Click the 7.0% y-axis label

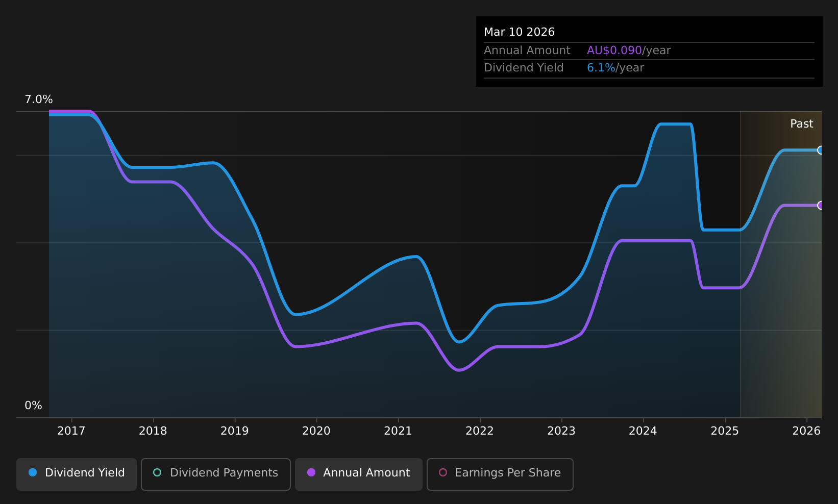coord(39,99)
